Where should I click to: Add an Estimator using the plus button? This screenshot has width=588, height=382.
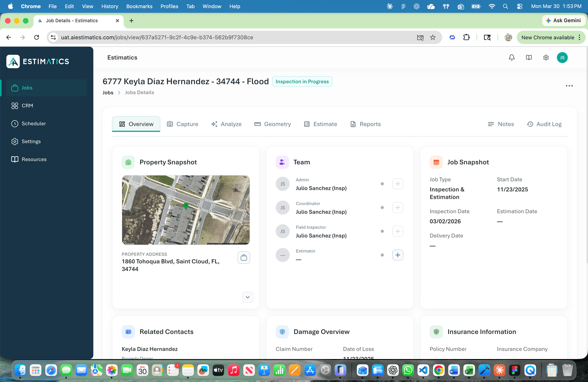tap(398, 255)
